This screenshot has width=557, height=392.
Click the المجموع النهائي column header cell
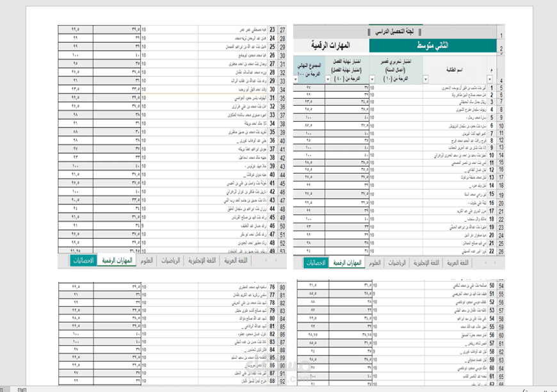pos(309,70)
